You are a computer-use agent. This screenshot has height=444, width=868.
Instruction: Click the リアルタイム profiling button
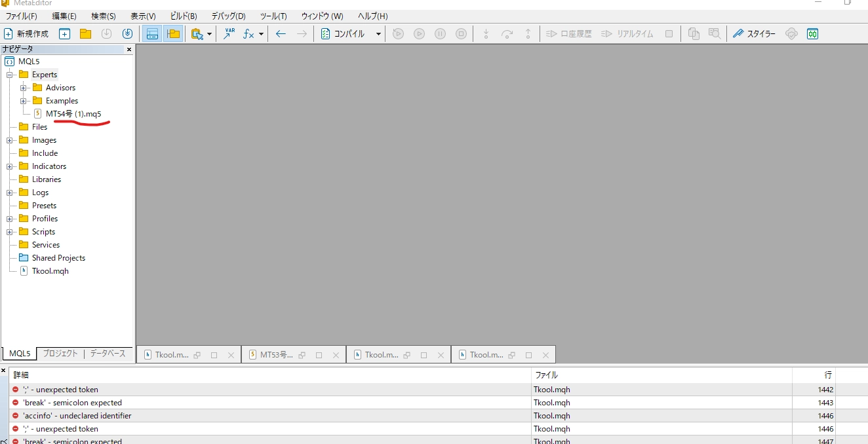click(627, 34)
